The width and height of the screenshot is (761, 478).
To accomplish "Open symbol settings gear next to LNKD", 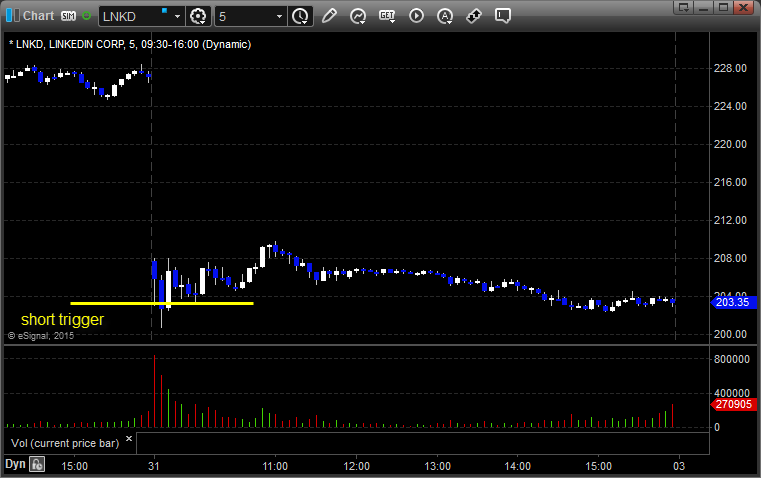I will click(198, 16).
